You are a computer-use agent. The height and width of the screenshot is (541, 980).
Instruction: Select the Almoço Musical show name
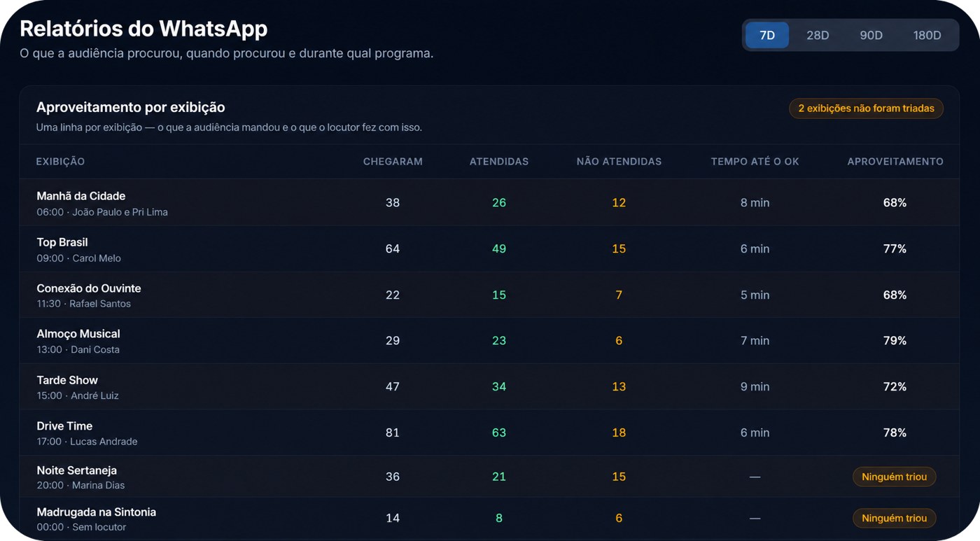click(x=78, y=334)
